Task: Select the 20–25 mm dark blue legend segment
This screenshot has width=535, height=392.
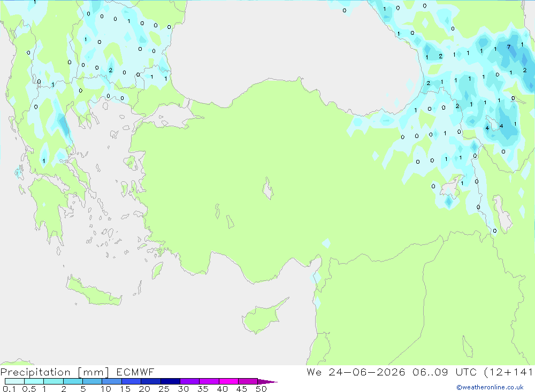Action: 150,381
